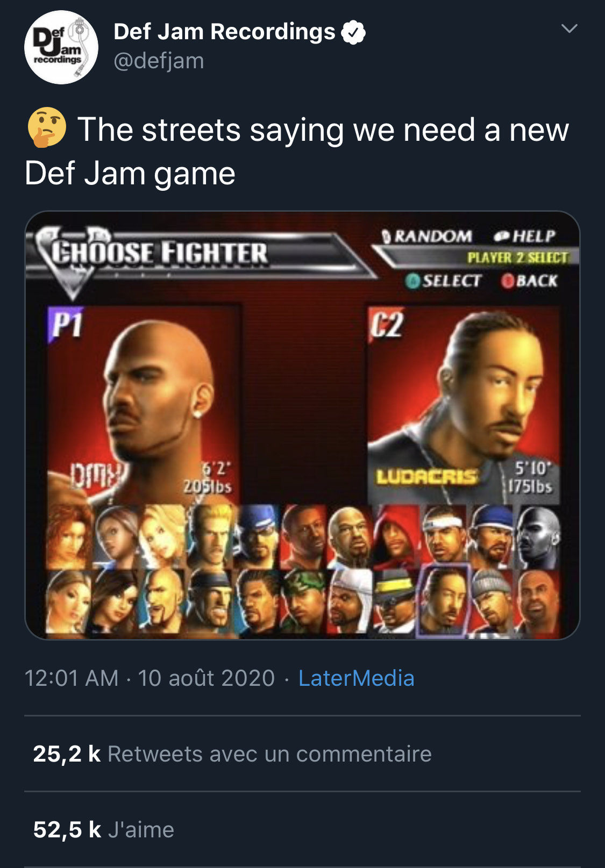Open the Def Jam Recordings profile picture
The image size is (605, 868).
[61, 47]
